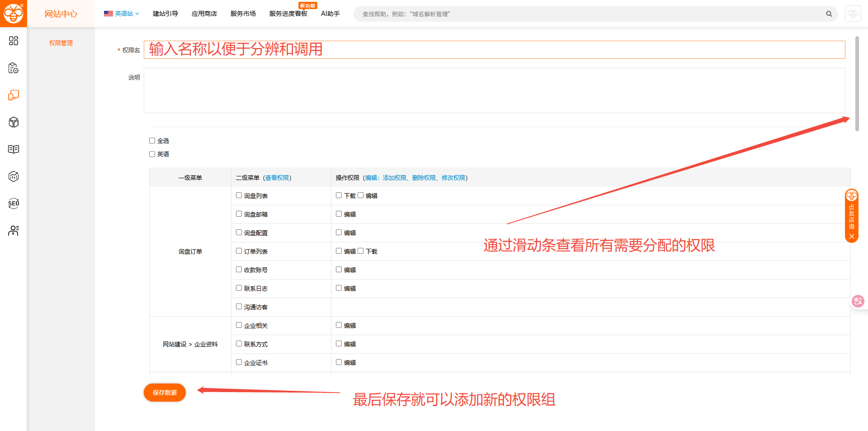The image size is (868, 431).
Task: Click the clipboard settings icon in sidebar
Action: point(14,68)
